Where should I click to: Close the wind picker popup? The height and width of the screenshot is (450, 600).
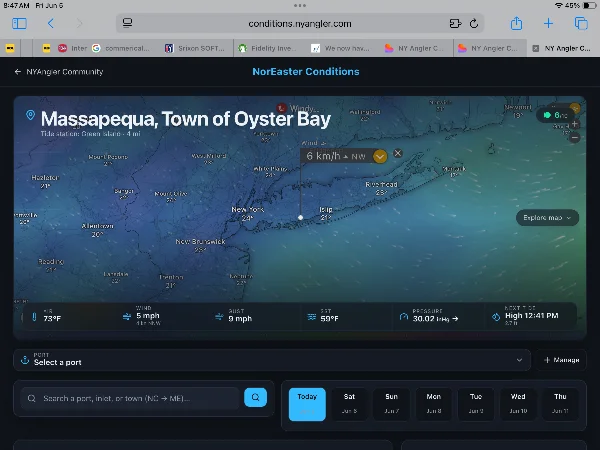pos(398,153)
